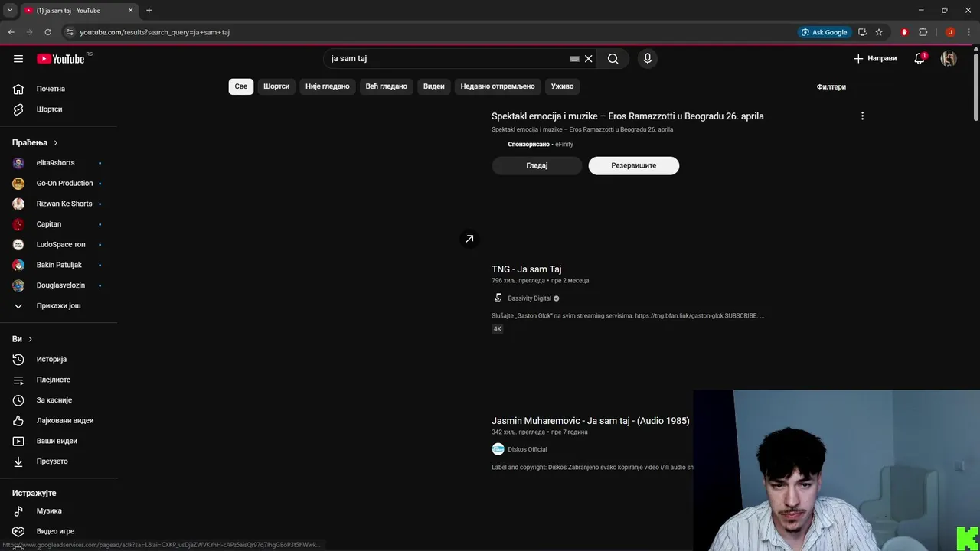Open a new browser tab
Screen dimensions: 980x551
(x=149, y=11)
